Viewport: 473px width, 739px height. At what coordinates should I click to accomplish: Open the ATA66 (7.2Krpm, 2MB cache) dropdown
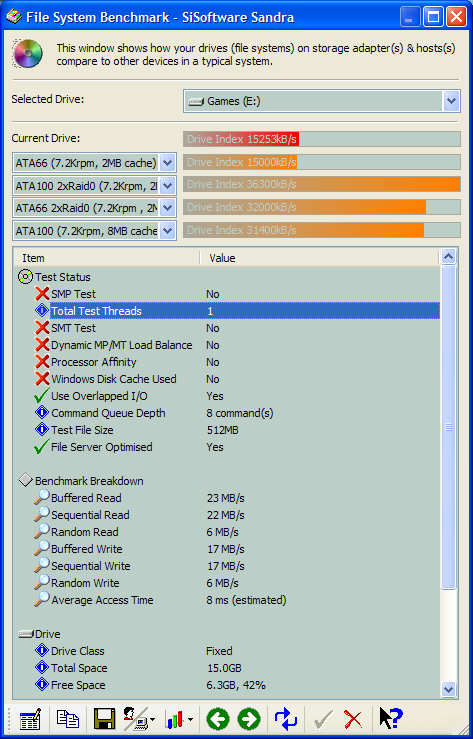click(167, 163)
